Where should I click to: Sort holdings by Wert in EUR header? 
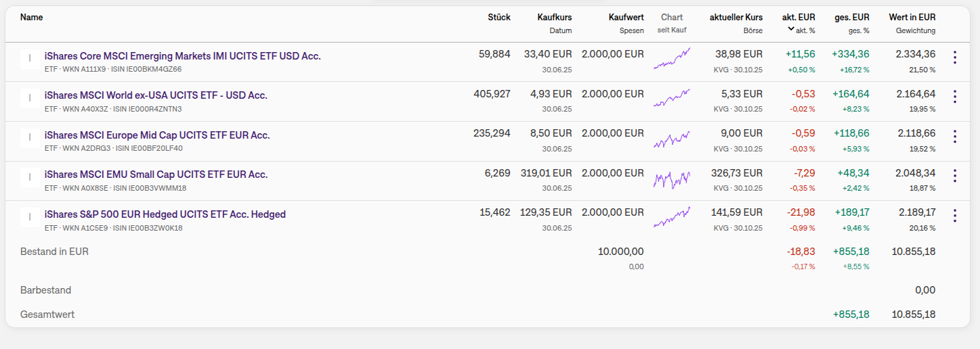point(912,18)
